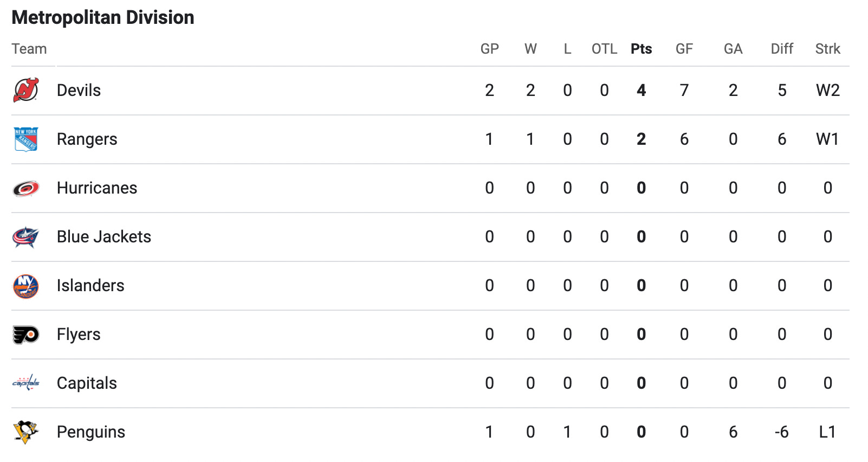Screen dimensions: 868x462
Task: Select the Washington Capitals logo
Action: [x=26, y=383]
